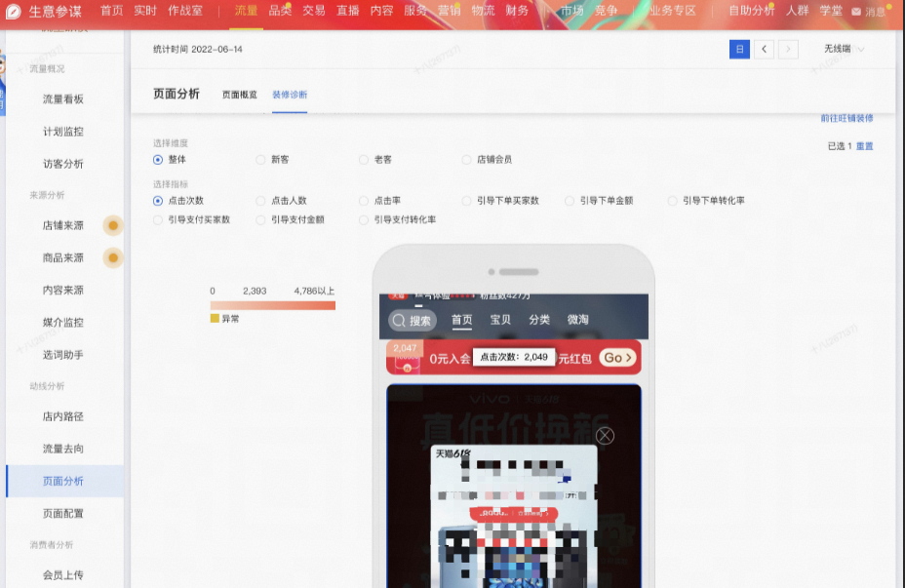
Task: Open 计划监控 in sidebar
Action: coord(63,132)
